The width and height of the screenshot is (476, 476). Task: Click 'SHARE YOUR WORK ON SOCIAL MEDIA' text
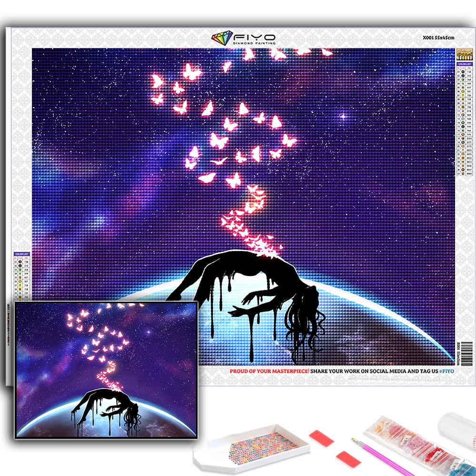coord(358,371)
